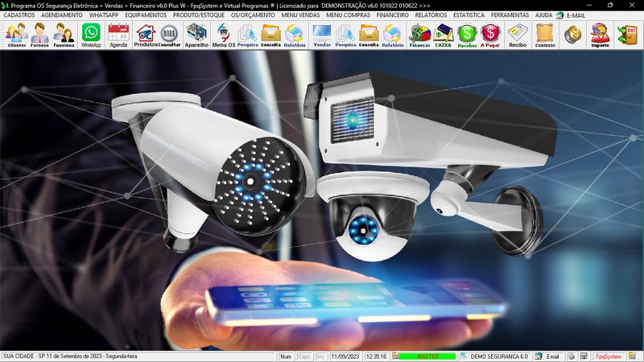Click the Exit door icon

tap(628, 35)
